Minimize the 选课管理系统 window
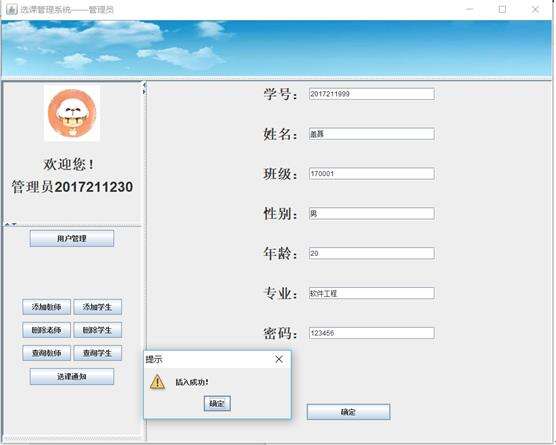 (x=469, y=9)
